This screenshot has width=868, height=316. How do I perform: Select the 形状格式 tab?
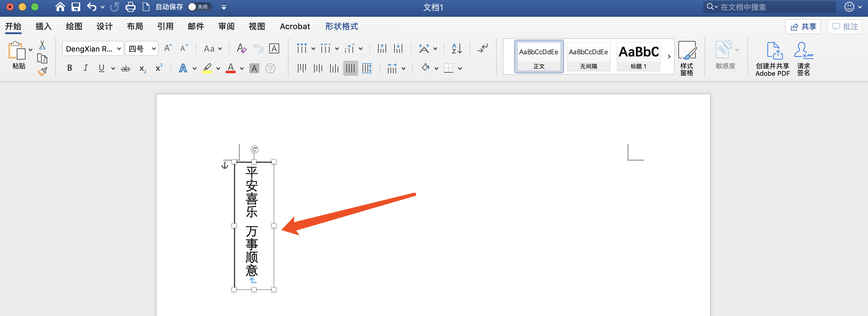pyautogui.click(x=341, y=26)
